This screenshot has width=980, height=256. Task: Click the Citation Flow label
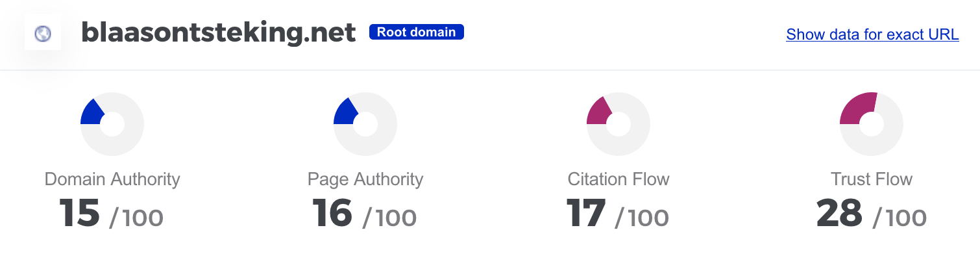point(619,179)
